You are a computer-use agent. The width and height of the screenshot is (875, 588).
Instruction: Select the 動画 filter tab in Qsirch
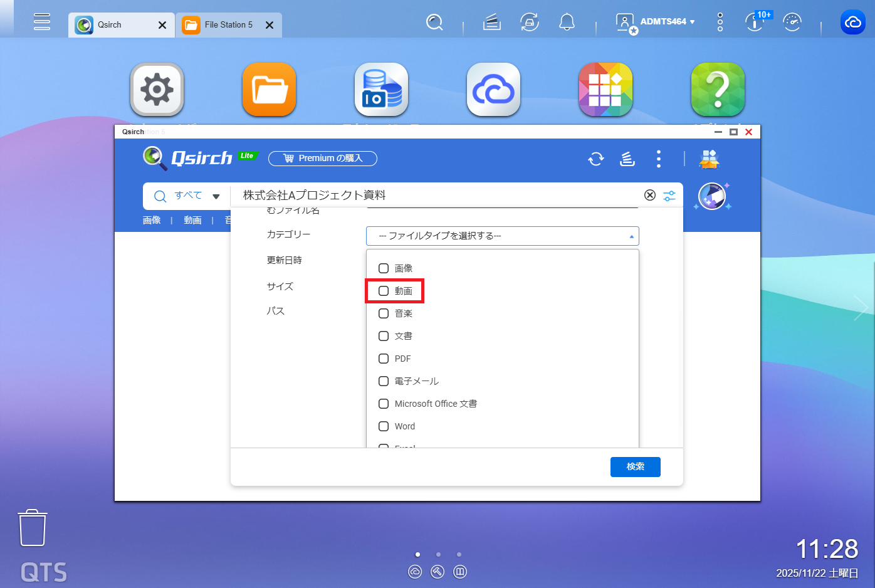pyautogui.click(x=192, y=220)
